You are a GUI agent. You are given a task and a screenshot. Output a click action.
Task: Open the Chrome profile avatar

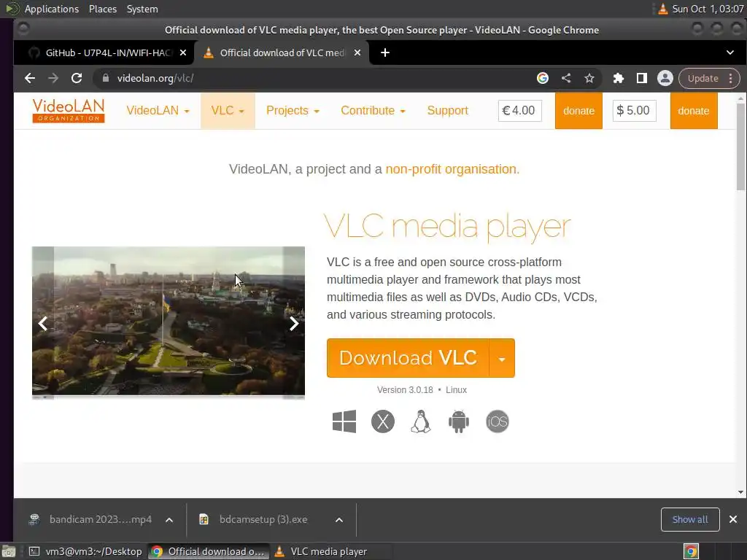665,78
